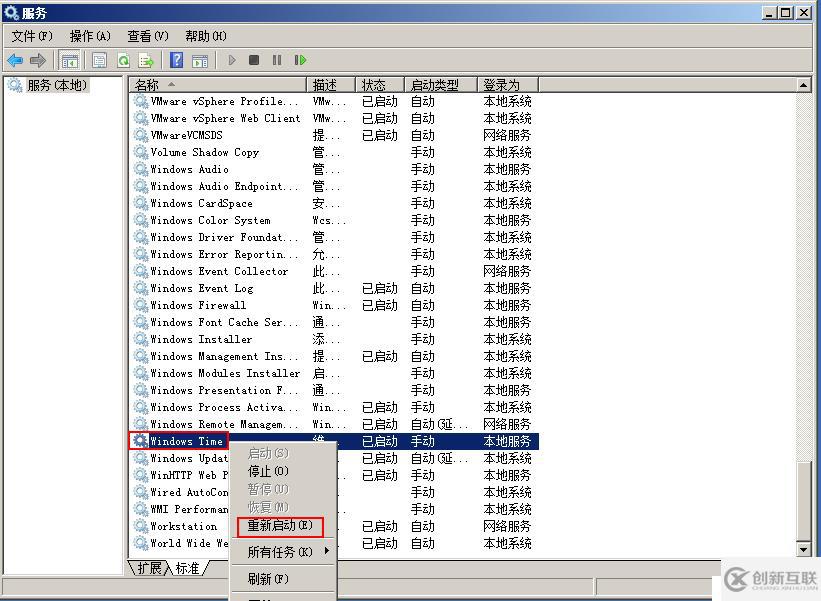821x601 pixels.
Task: Select the VMware vSphere Web Client service
Action: [x=334, y=118]
